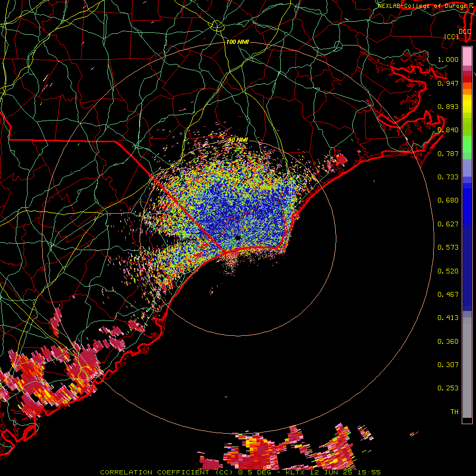Viewport: 476px width, 476px height.
Task: Click the KLTX station identifier in caption
Action: pyautogui.click(x=296, y=472)
